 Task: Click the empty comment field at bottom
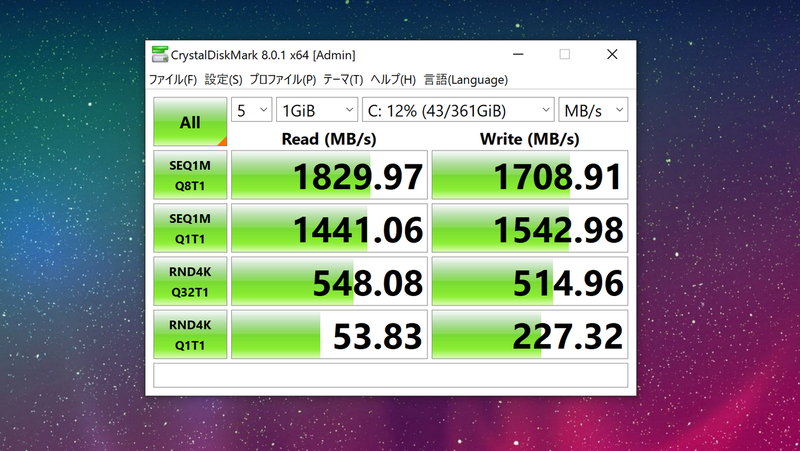click(x=390, y=375)
